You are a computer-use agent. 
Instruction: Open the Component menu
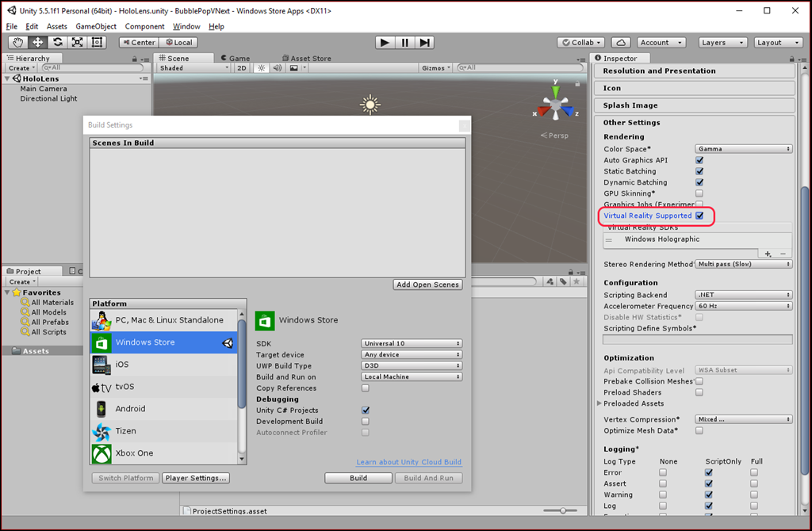coord(144,26)
